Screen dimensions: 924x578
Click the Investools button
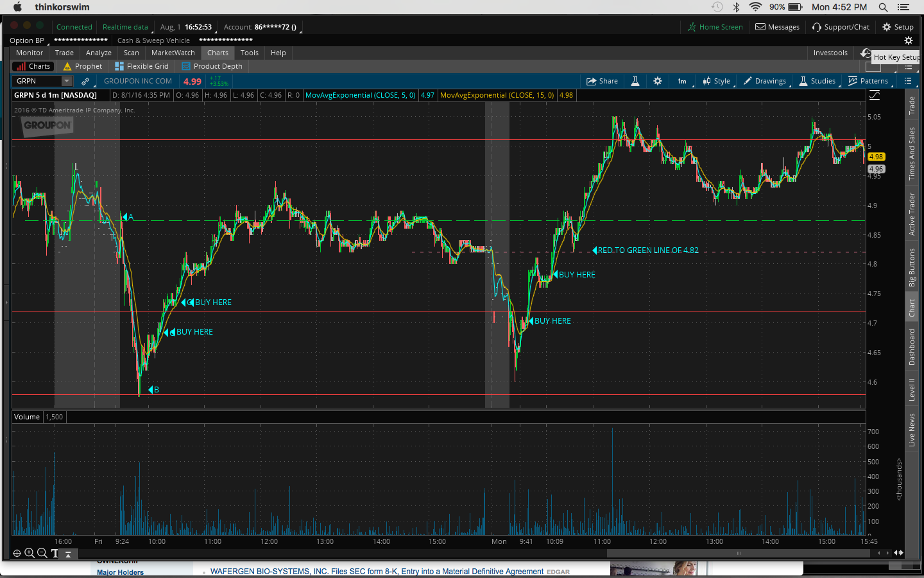(830, 53)
